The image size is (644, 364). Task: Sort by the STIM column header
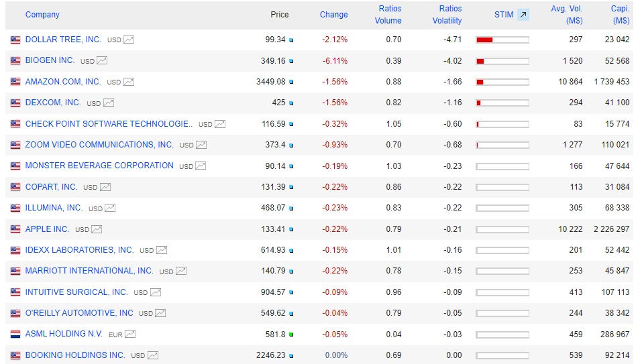504,14
